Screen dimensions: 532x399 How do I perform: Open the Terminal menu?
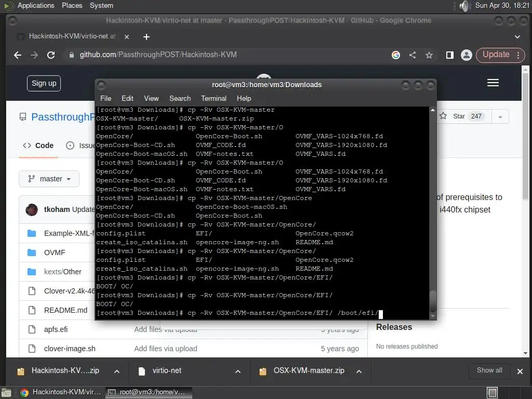click(214, 98)
